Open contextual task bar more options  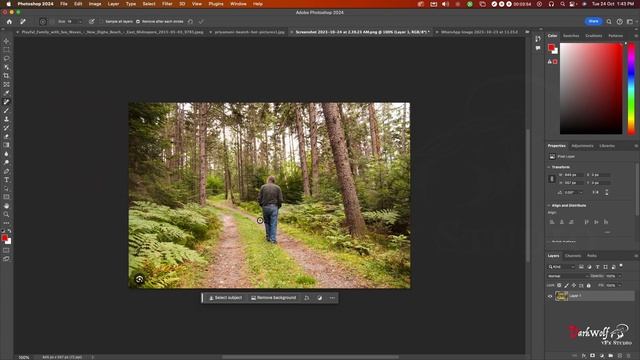click(x=332, y=298)
